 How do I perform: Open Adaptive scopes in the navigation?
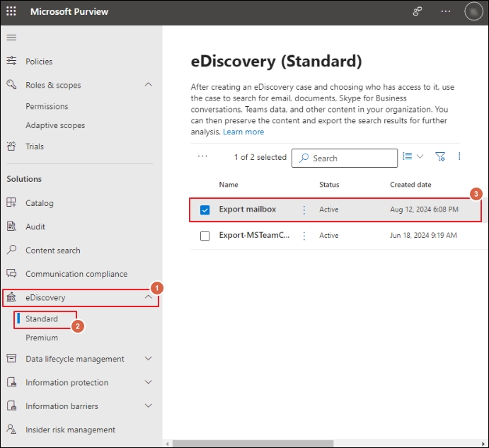pyautogui.click(x=55, y=125)
